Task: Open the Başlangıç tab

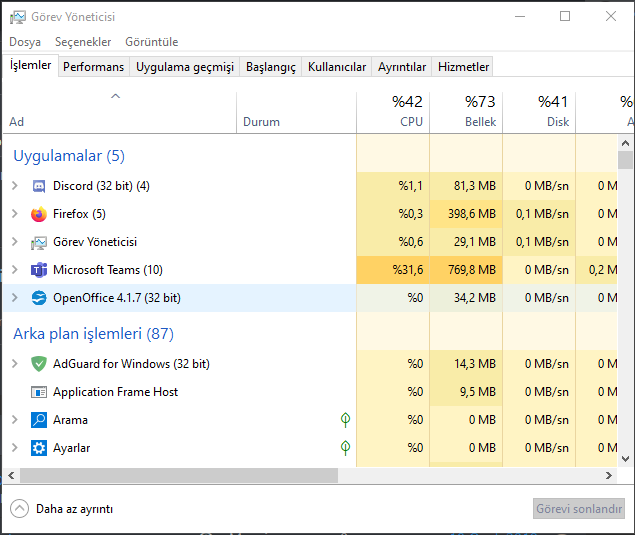Action: [x=271, y=67]
